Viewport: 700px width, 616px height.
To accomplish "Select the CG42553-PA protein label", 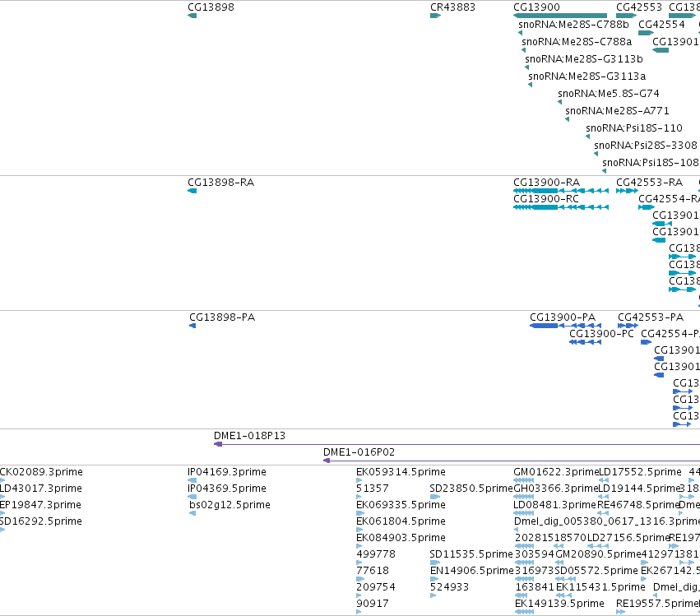I will (651, 317).
